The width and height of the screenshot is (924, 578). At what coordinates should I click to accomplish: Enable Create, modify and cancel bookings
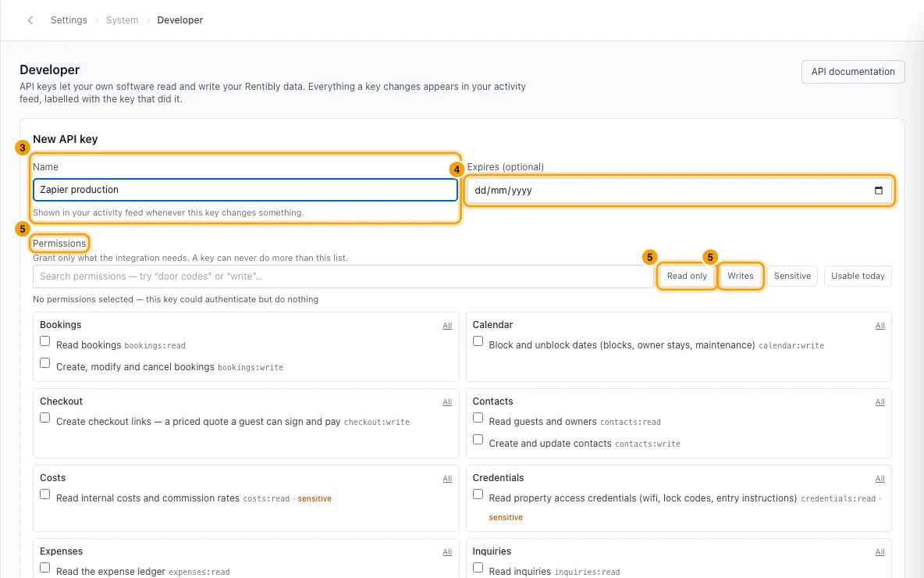click(44, 362)
